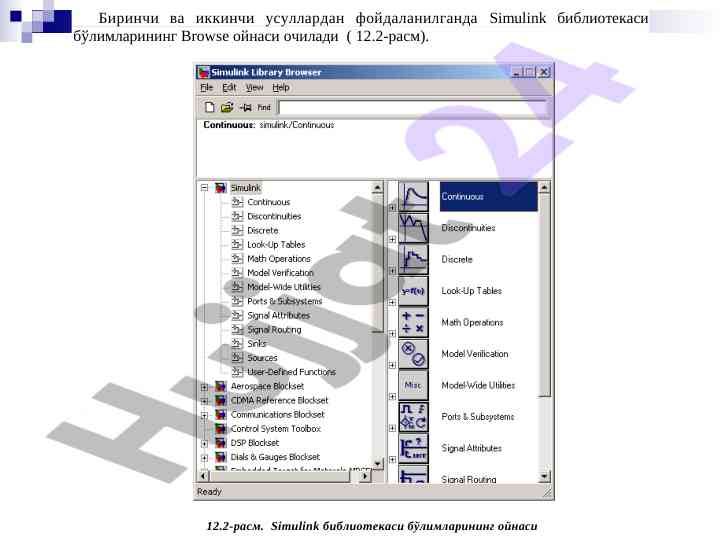The width and height of the screenshot is (720, 540).
Task: Expand the Aerospace Blockset node
Action: (204, 387)
